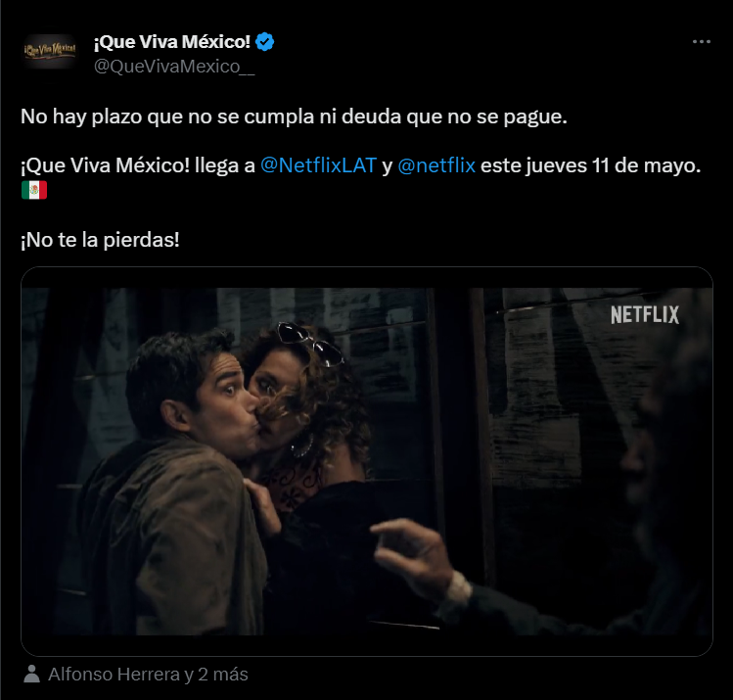Open the ¡Que Viva México! profile avatar
The height and width of the screenshot is (700, 733).
pyautogui.click(x=50, y=51)
